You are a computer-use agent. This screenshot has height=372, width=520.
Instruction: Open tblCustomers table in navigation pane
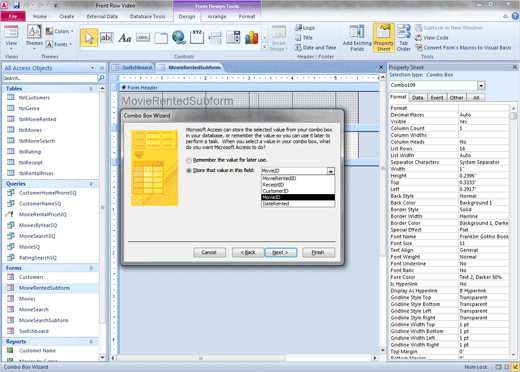[34, 98]
